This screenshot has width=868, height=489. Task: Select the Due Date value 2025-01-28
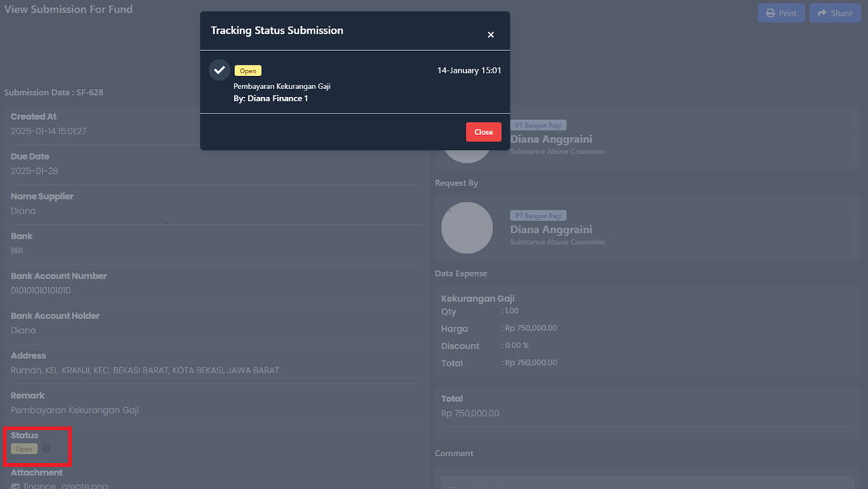pos(34,171)
